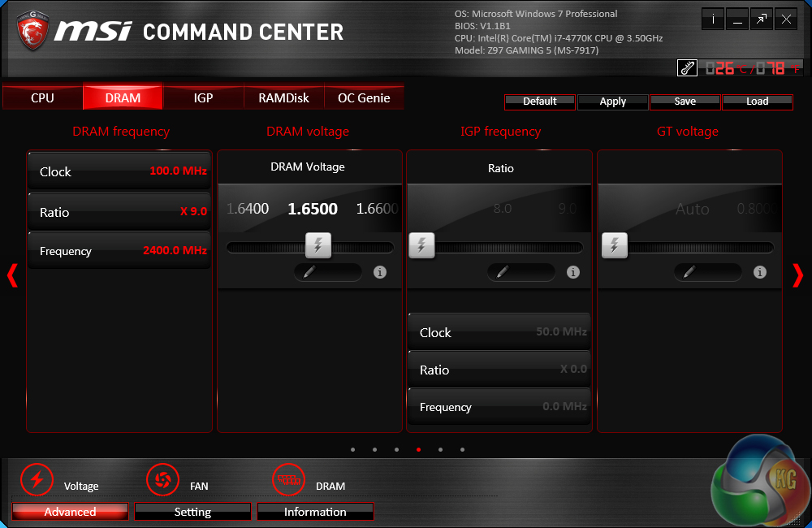Select the Auto GT voltage value
812x528 pixels.
tap(693, 210)
